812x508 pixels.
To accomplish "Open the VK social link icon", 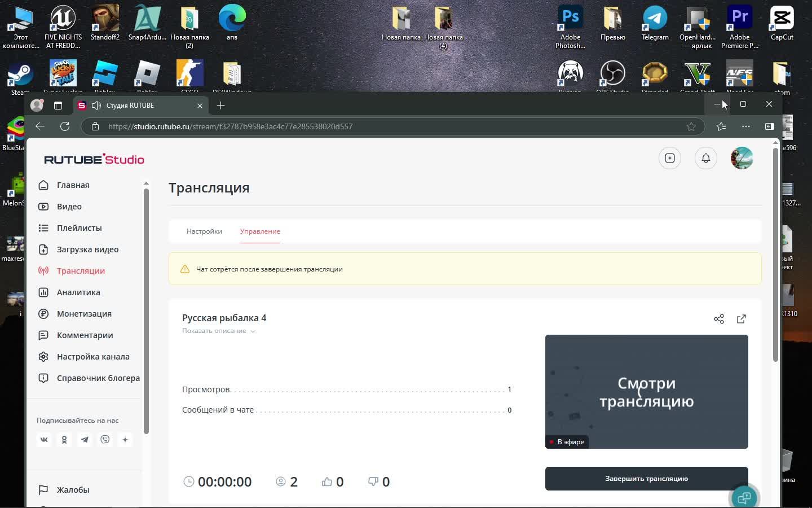I will [44, 440].
